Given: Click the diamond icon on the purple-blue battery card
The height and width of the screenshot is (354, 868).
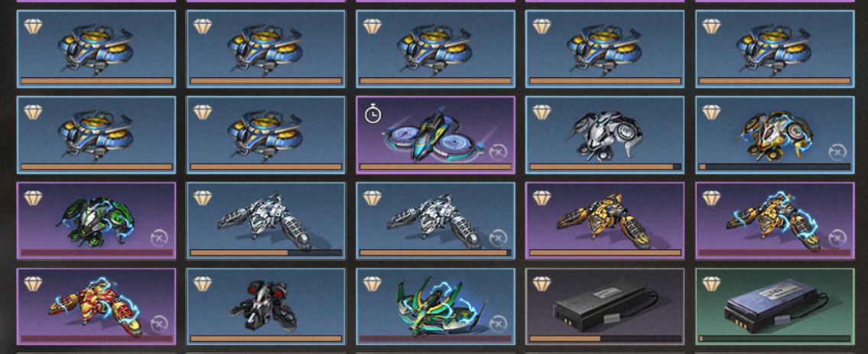Looking at the screenshot, I should coord(711,284).
